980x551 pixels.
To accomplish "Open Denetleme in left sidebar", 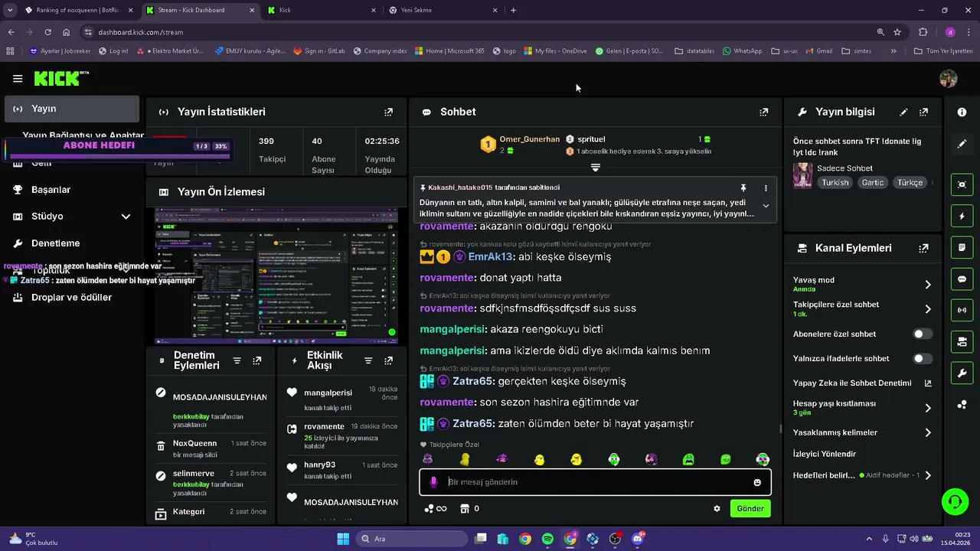I will [55, 243].
